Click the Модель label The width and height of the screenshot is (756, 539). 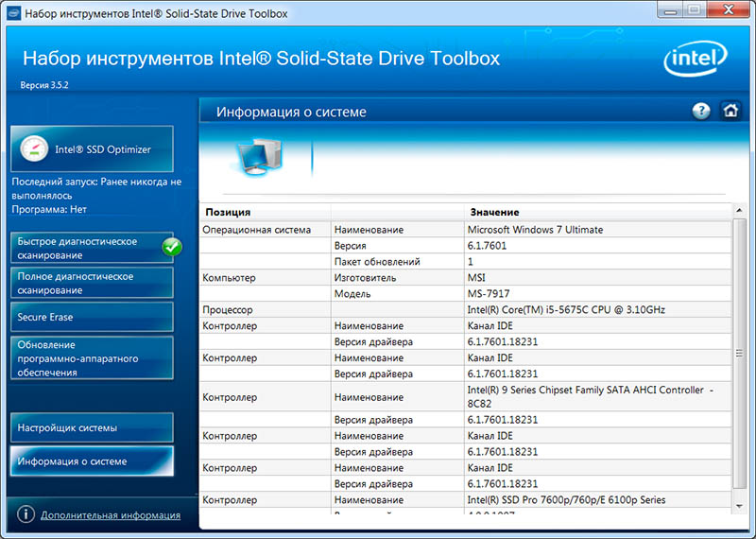click(x=352, y=294)
